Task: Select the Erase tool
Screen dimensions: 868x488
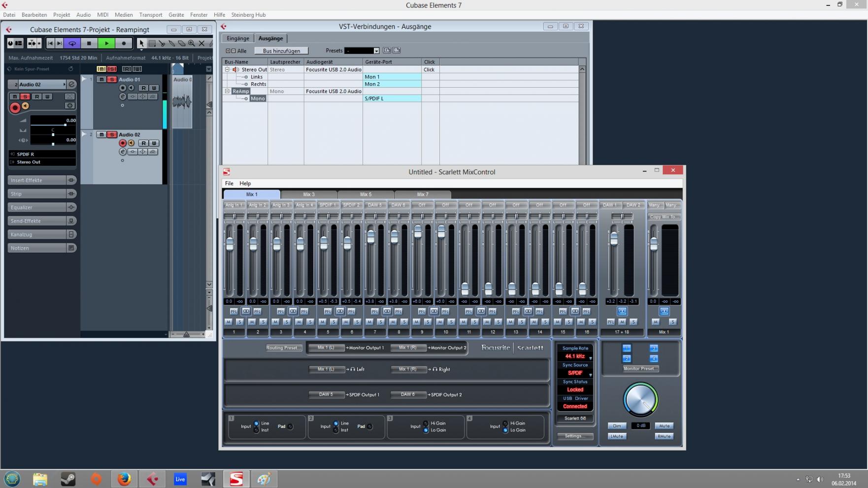Action: point(182,43)
